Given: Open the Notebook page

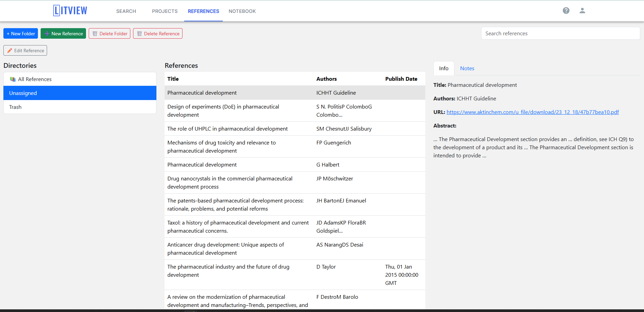Looking at the screenshot, I should pos(242,11).
